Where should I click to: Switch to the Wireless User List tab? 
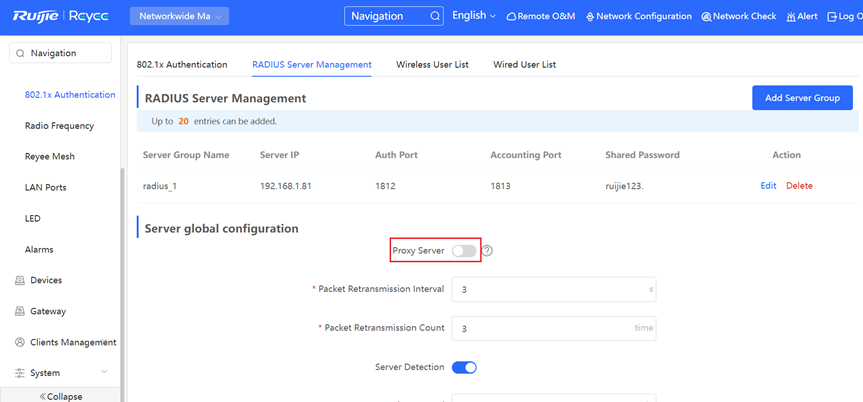(x=432, y=64)
